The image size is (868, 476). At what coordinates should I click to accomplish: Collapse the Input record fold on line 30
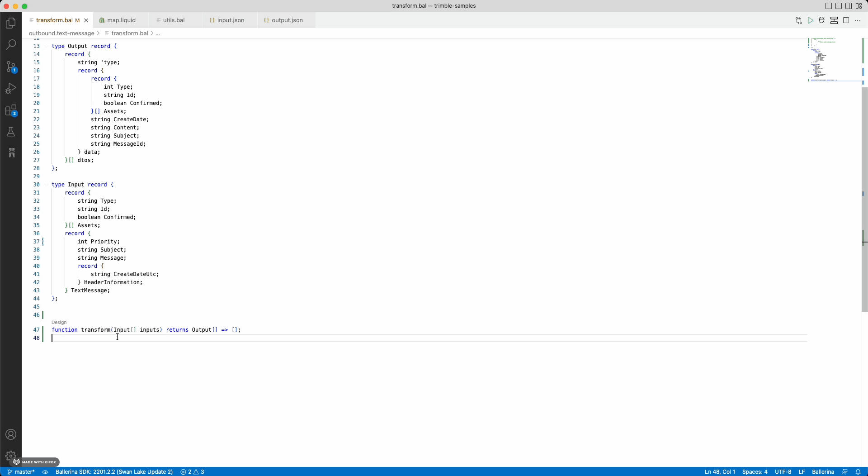pos(47,185)
